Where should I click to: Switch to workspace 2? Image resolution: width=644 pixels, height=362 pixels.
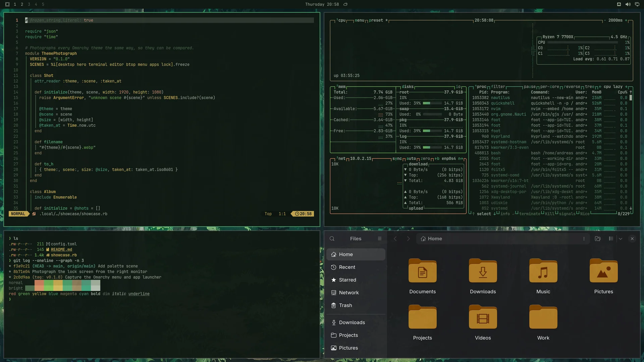[x=22, y=4]
